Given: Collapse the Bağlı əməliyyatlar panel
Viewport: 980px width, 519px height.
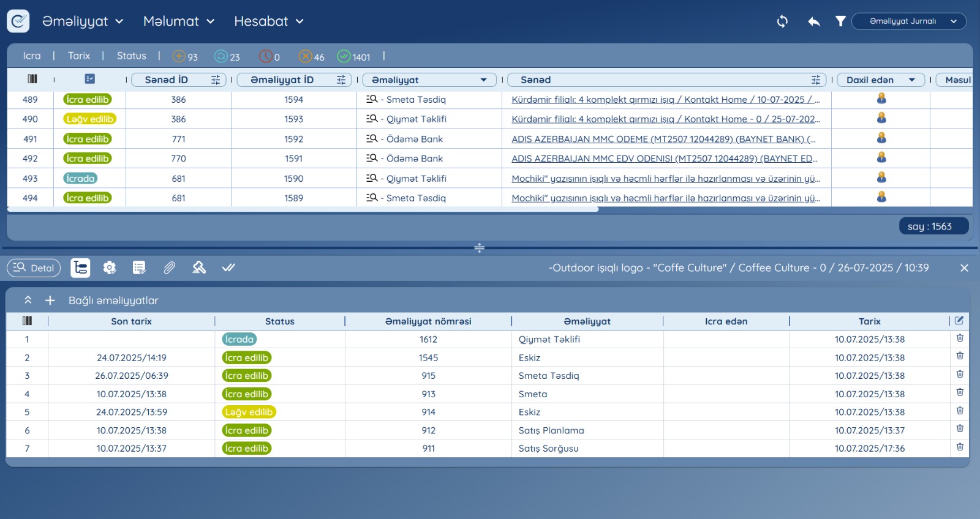Looking at the screenshot, I should pos(28,301).
